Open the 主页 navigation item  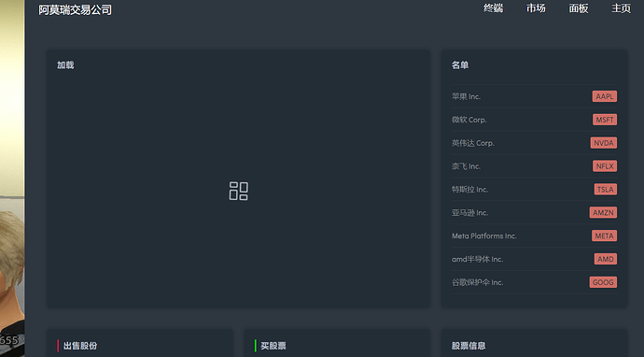621,8
